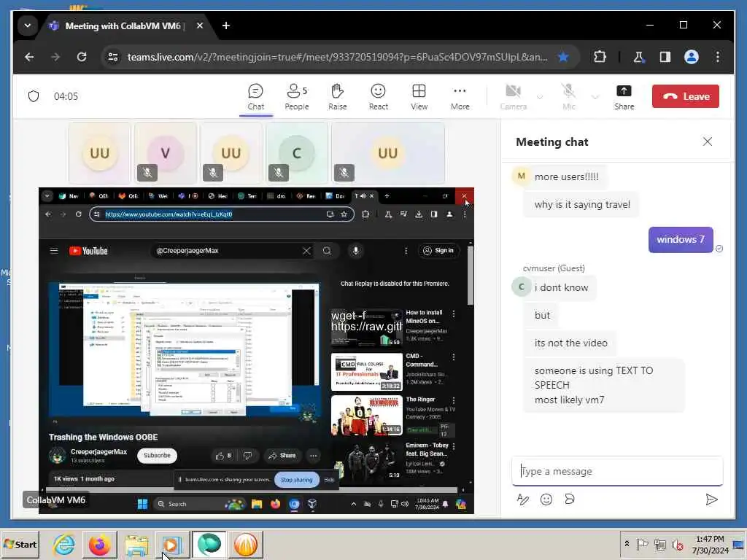Change the meeting View layout

(419, 97)
